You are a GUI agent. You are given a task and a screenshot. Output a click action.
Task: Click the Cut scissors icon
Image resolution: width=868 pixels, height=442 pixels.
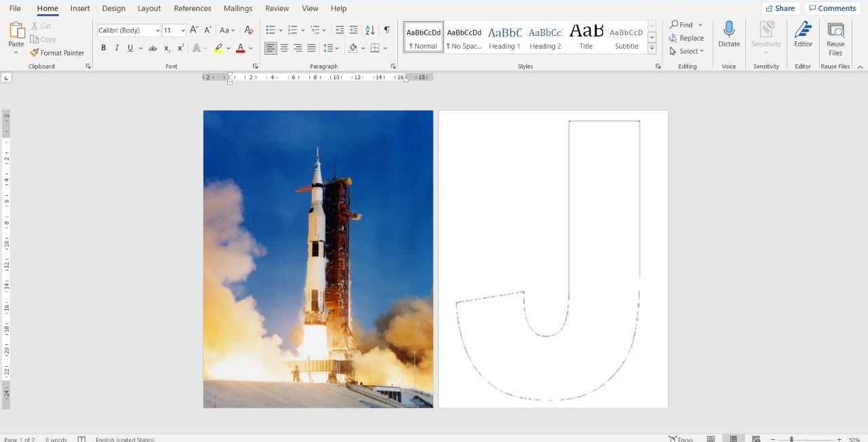(x=35, y=26)
